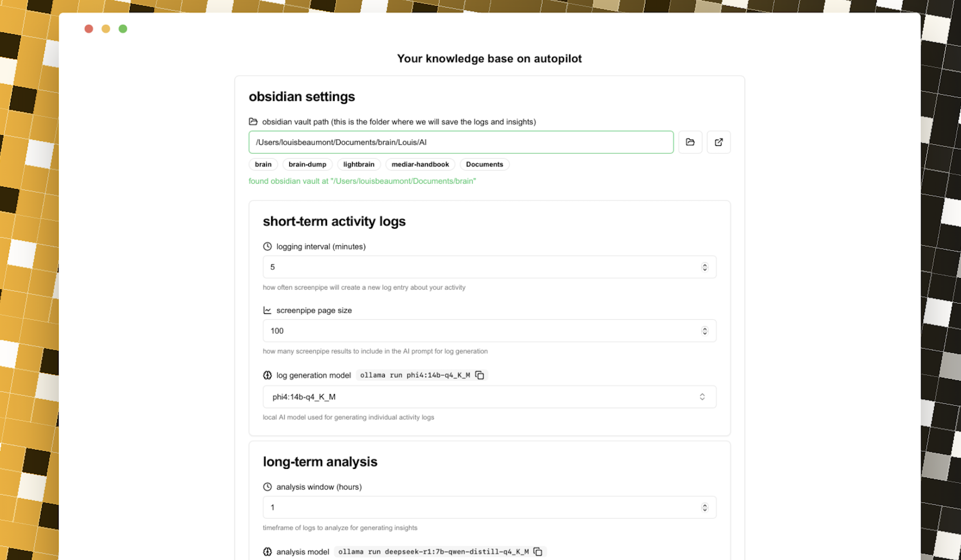Copy the deepseek-r1 ollama command
The image size is (961, 560).
tap(538, 551)
